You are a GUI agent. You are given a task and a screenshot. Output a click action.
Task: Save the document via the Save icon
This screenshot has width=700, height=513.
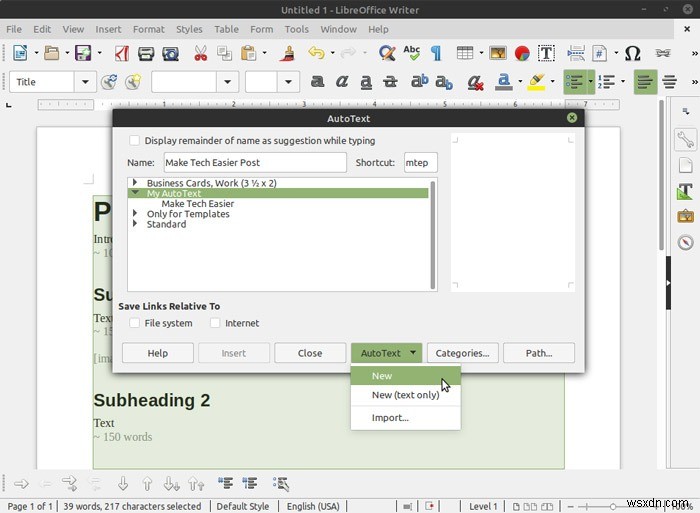pos(83,53)
